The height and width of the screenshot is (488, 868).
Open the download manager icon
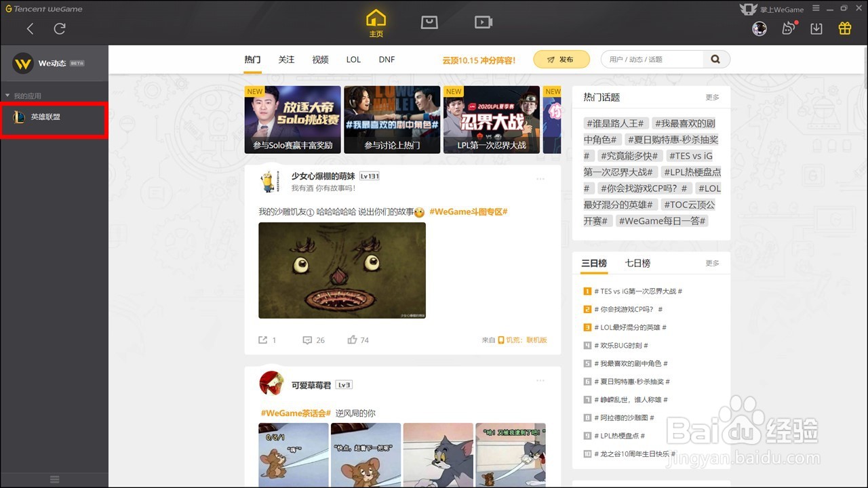pyautogui.click(x=816, y=28)
